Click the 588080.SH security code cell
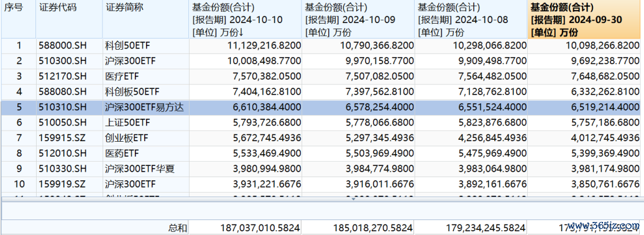Image resolution: width=644 pixels, height=235 pixels. click(x=69, y=91)
